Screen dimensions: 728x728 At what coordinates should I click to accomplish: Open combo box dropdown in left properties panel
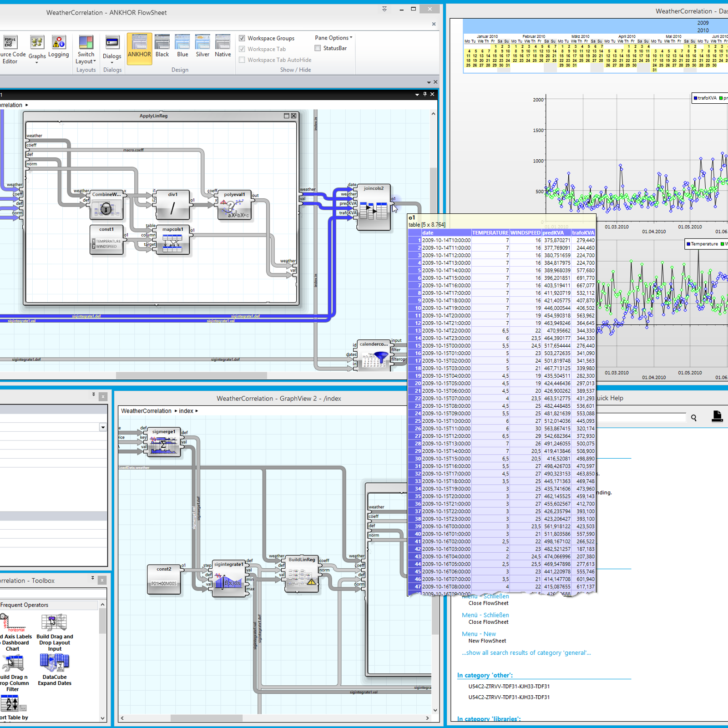click(x=103, y=427)
